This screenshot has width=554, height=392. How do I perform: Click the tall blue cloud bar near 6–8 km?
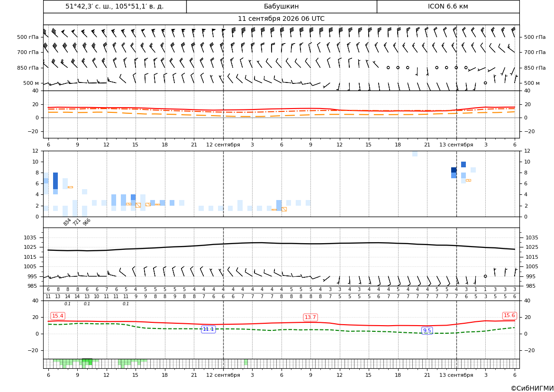(x=55, y=181)
